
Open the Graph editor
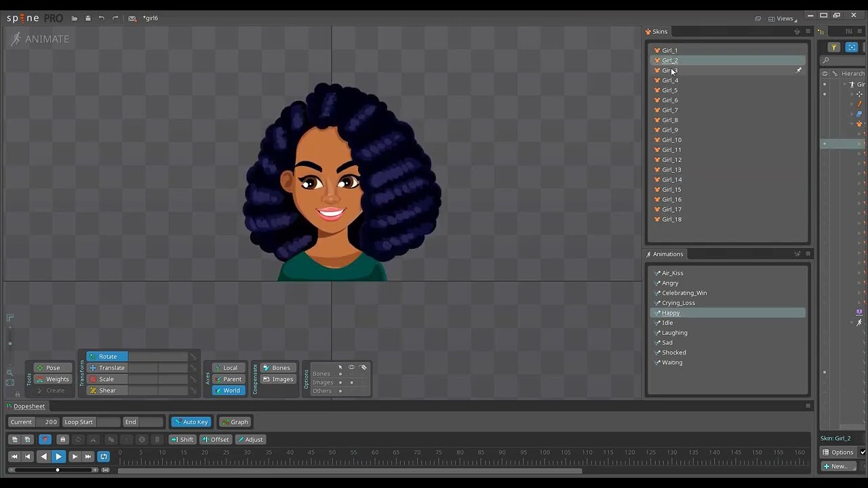click(235, 422)
